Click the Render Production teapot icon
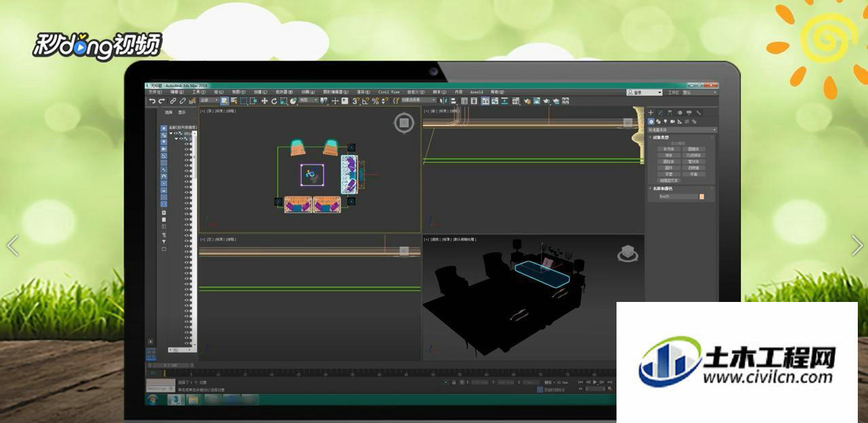 point(546,101)
